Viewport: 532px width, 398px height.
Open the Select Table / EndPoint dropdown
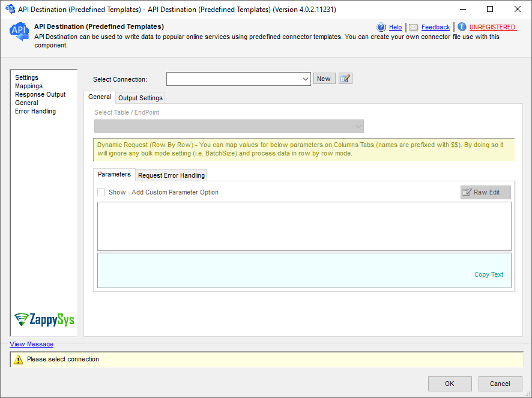(x=229, y=126)
